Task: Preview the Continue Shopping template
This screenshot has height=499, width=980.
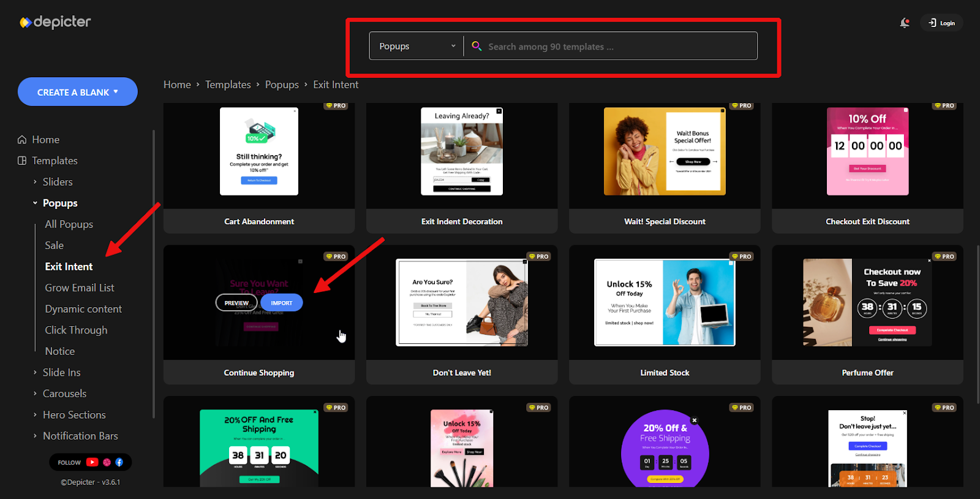Action: (236, 303)
